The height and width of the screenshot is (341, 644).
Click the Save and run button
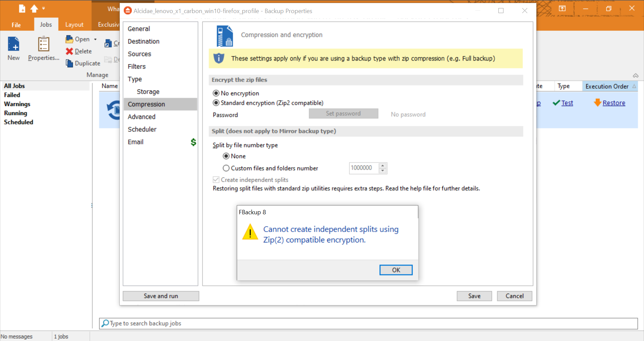click(161, 296)
